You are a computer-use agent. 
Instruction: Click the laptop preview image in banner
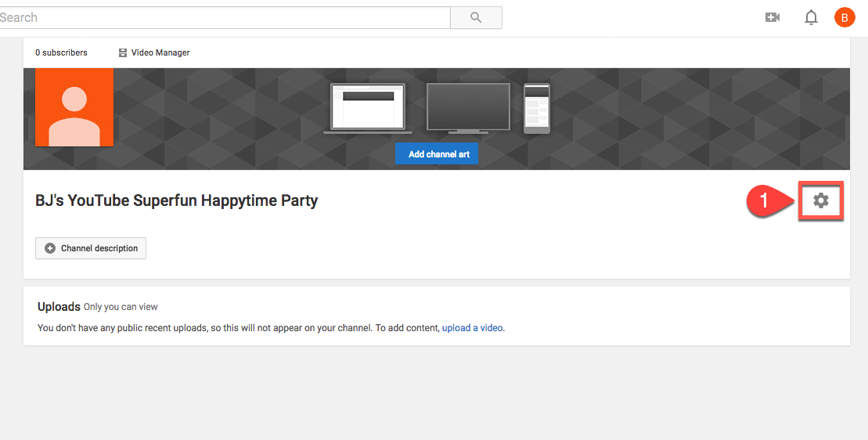click(368, 109)
